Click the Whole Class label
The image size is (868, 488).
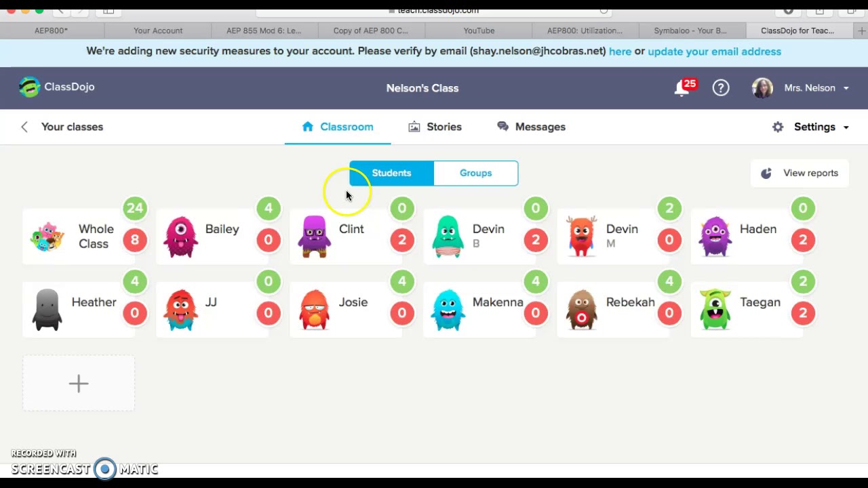click(96, 237)
